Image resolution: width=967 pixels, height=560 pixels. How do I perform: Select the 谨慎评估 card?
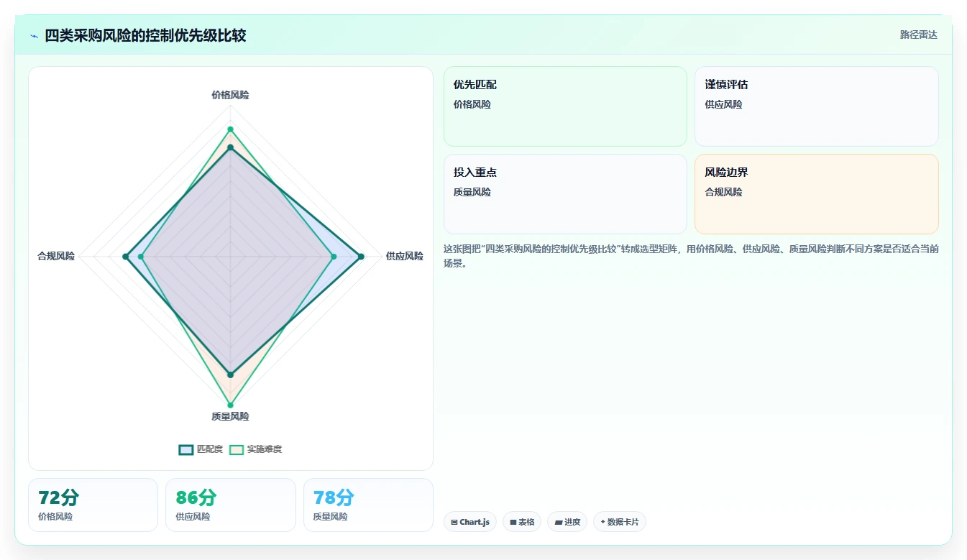click(817, 106)
